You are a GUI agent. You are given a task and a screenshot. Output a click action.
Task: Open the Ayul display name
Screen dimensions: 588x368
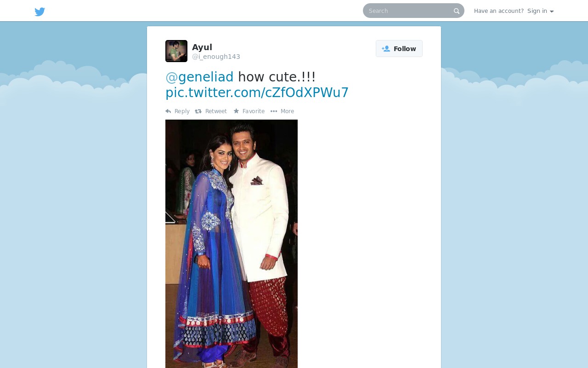pos(202,47)
